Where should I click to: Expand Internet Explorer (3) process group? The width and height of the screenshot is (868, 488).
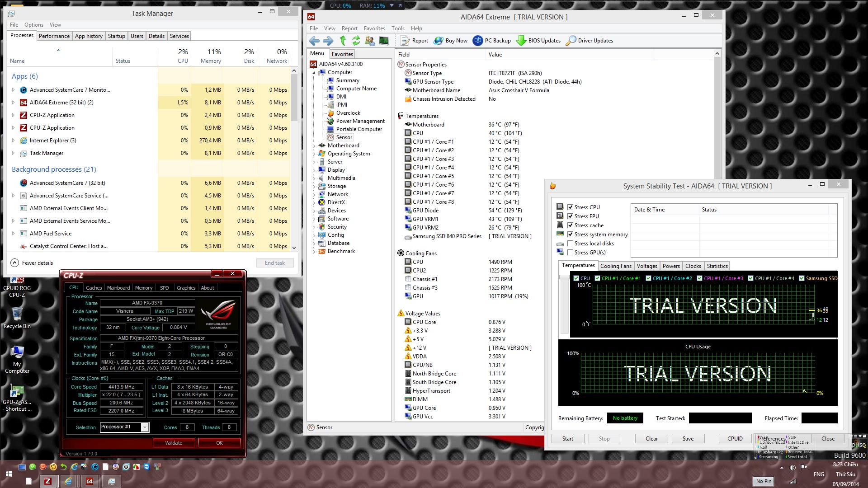point(13,141)
